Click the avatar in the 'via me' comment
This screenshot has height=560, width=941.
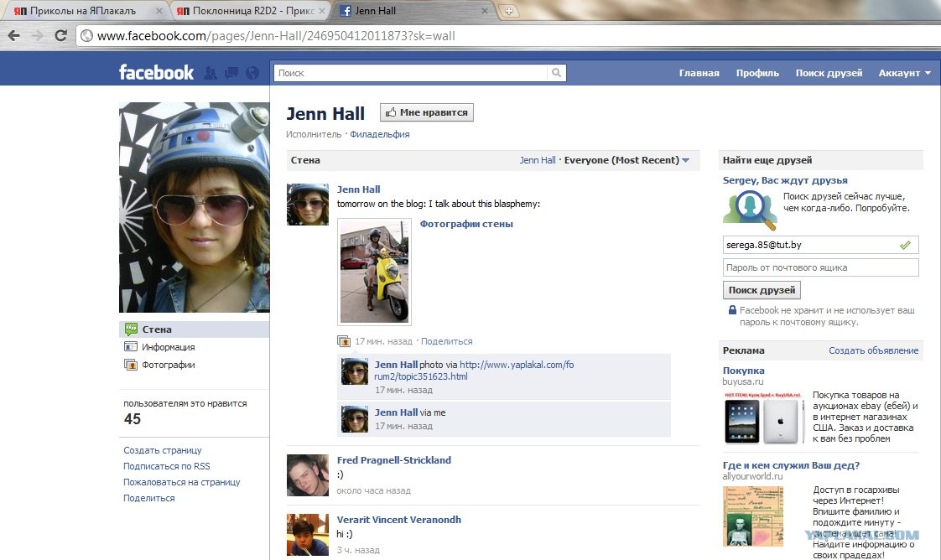coord(355,419)
